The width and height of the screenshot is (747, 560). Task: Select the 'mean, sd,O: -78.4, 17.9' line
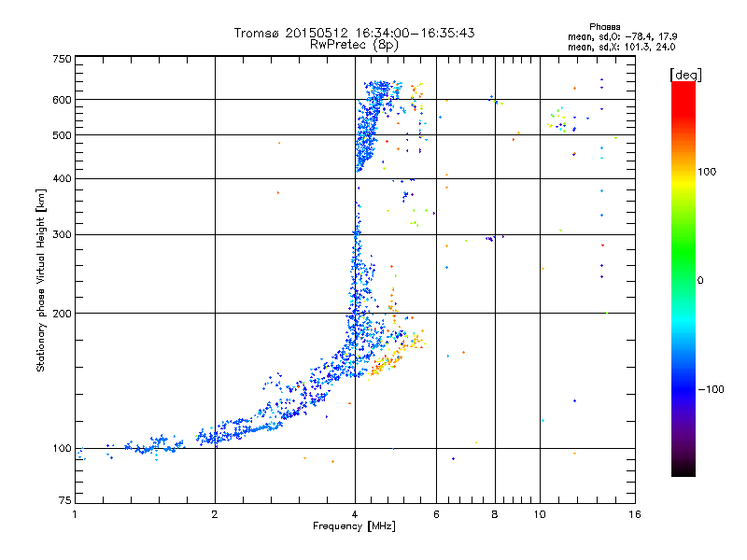(x=622, y=36)
